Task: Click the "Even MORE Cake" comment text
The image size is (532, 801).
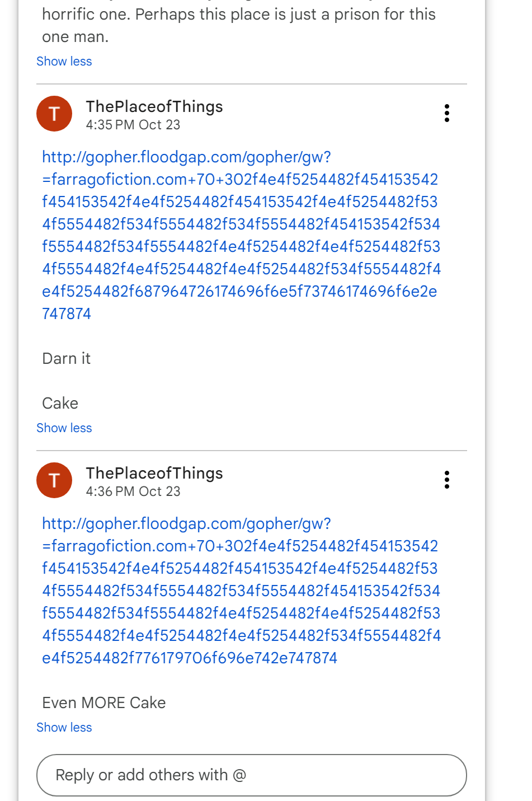Action: pyautogui.click(x=104, y=702)
